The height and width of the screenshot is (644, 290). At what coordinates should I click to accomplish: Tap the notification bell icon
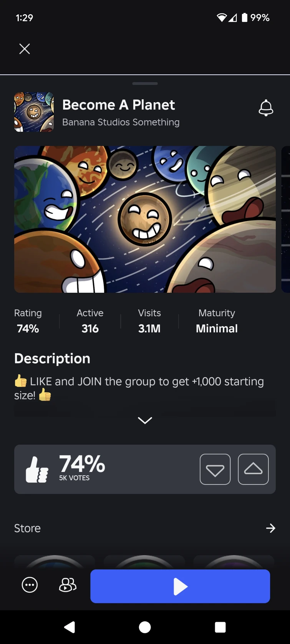click(x=266, y=108)
